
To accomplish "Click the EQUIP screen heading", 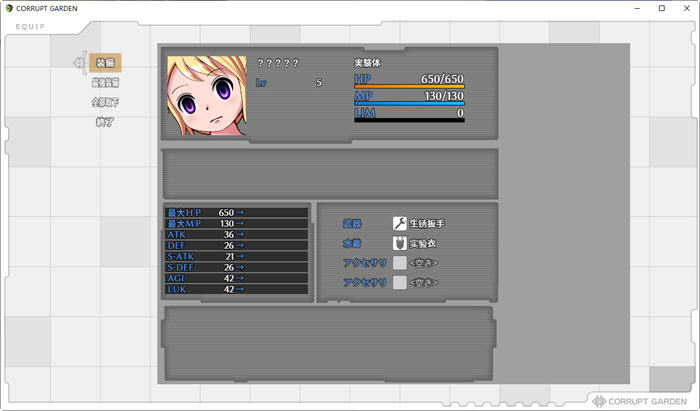I will point(30,27).
